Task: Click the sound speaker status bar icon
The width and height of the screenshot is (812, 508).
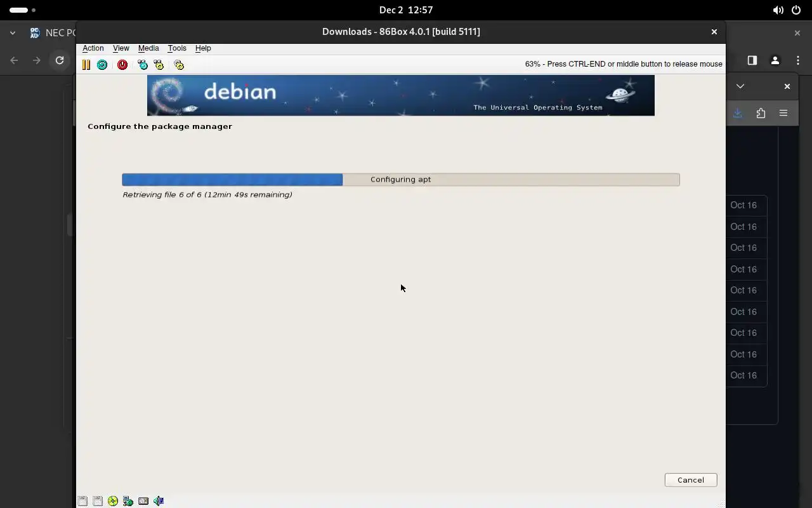Action: click(x=159, y=501)
